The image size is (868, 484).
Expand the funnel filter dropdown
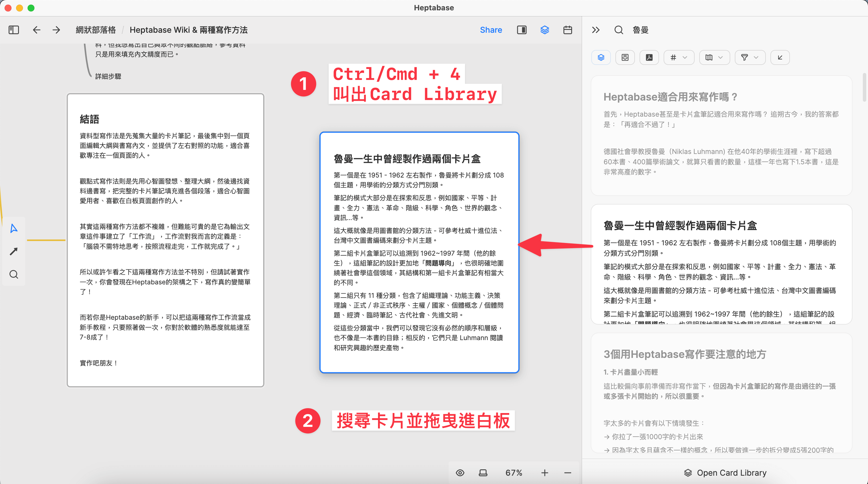click(750, 57)
